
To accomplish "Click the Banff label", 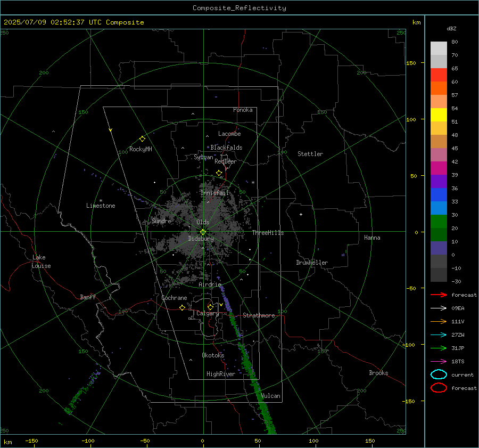I will [88, 297].
